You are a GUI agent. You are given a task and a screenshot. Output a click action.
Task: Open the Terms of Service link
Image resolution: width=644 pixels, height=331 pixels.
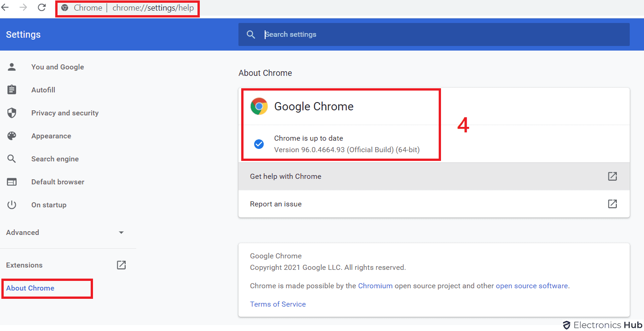[278, 304]
